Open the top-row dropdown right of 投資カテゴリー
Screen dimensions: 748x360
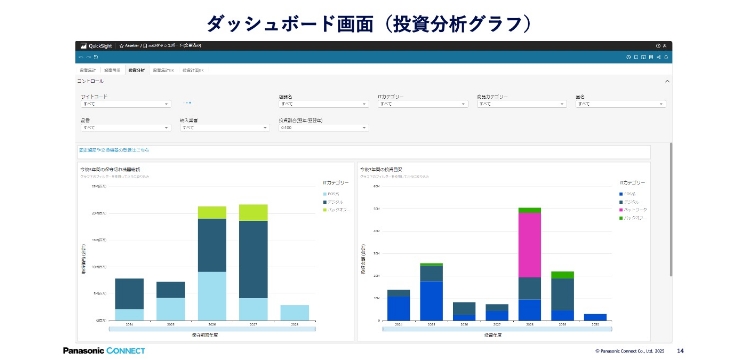[x=621, y=104]
